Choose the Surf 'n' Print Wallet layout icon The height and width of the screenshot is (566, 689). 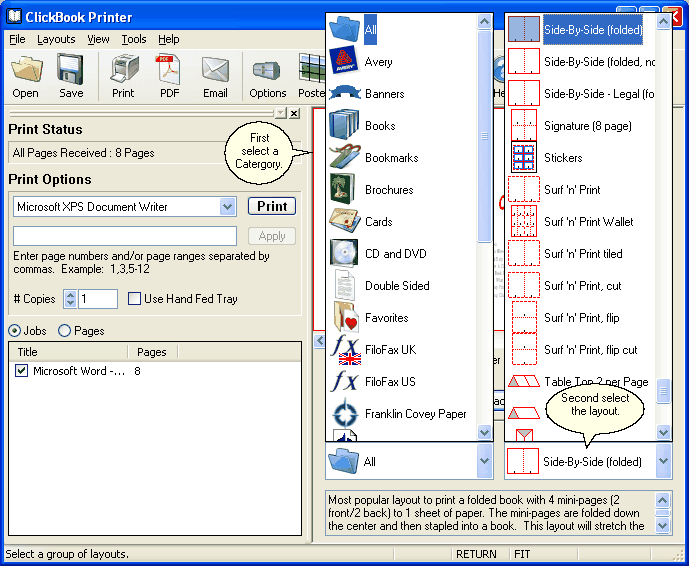pos(524,221)
